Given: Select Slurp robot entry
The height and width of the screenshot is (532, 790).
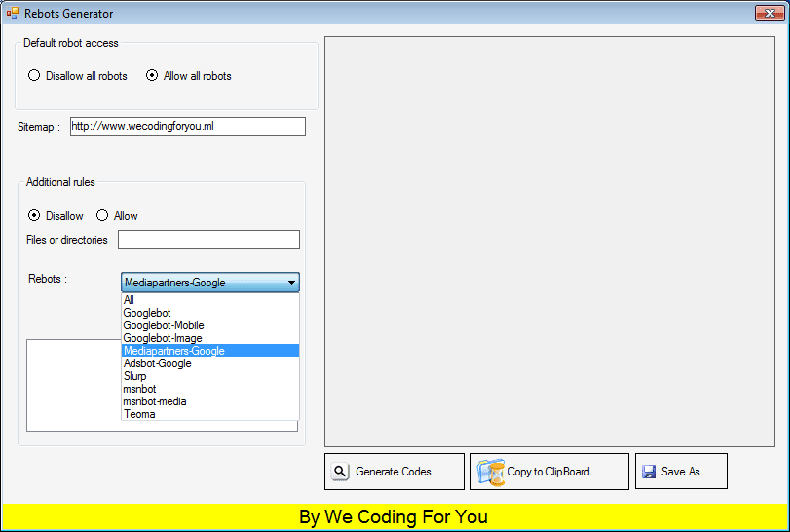Looking at the screenshot, I should tap(210, 376).
